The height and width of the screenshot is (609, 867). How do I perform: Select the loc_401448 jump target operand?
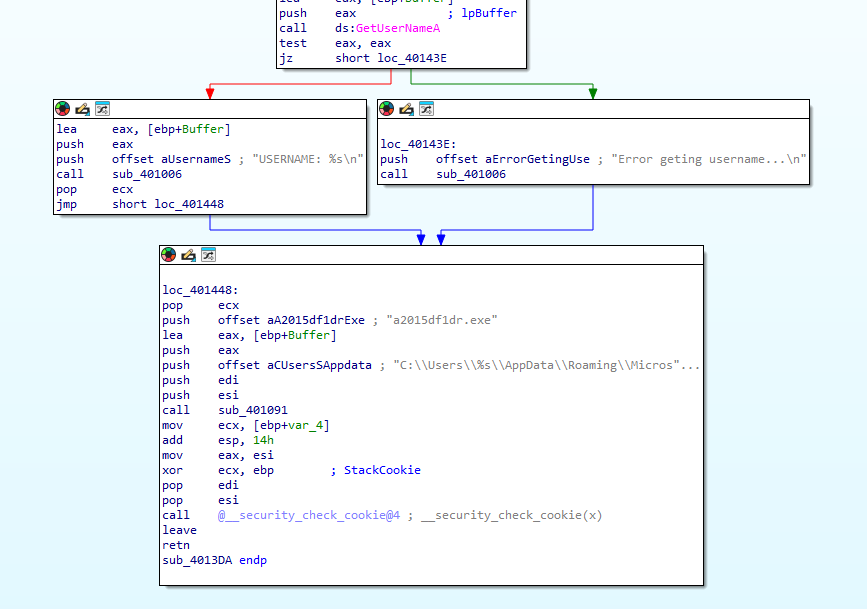click(x=188, y=204)
